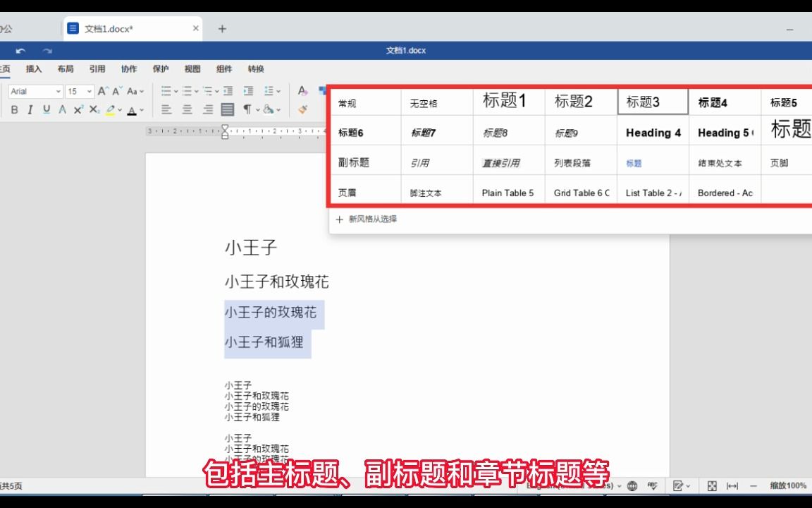Viewport: 812px width, 508px height.
Task: Click the format painter icon
Action: coord(303,110)
